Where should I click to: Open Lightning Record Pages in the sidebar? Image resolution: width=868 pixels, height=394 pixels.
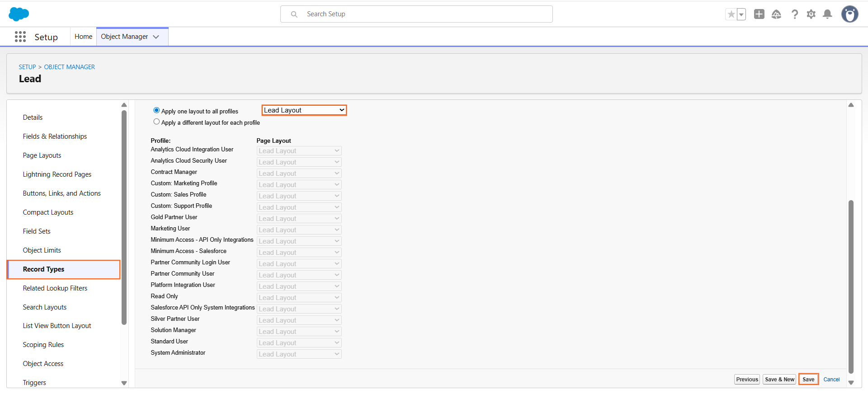(x=57, y=174)
